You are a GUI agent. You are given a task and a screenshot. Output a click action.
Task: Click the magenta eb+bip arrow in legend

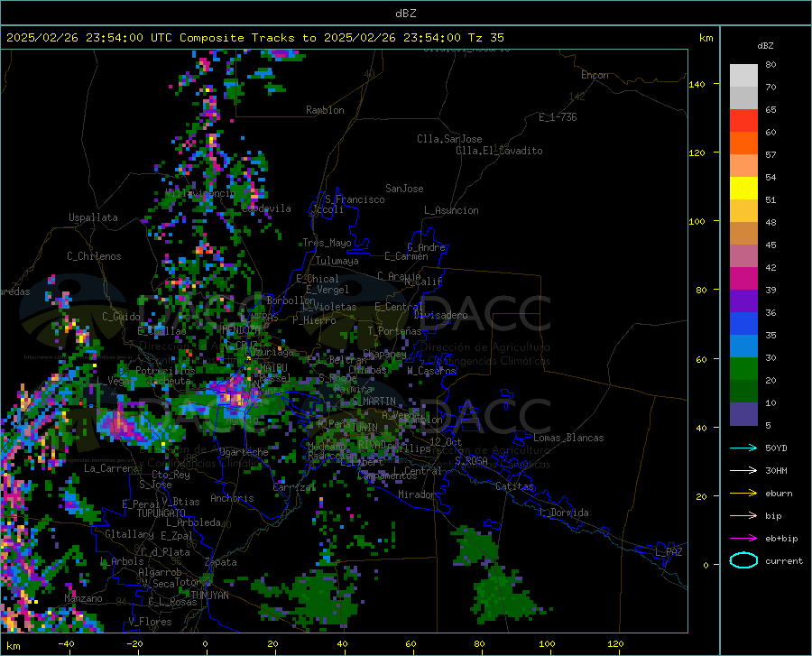coord(743,538)
